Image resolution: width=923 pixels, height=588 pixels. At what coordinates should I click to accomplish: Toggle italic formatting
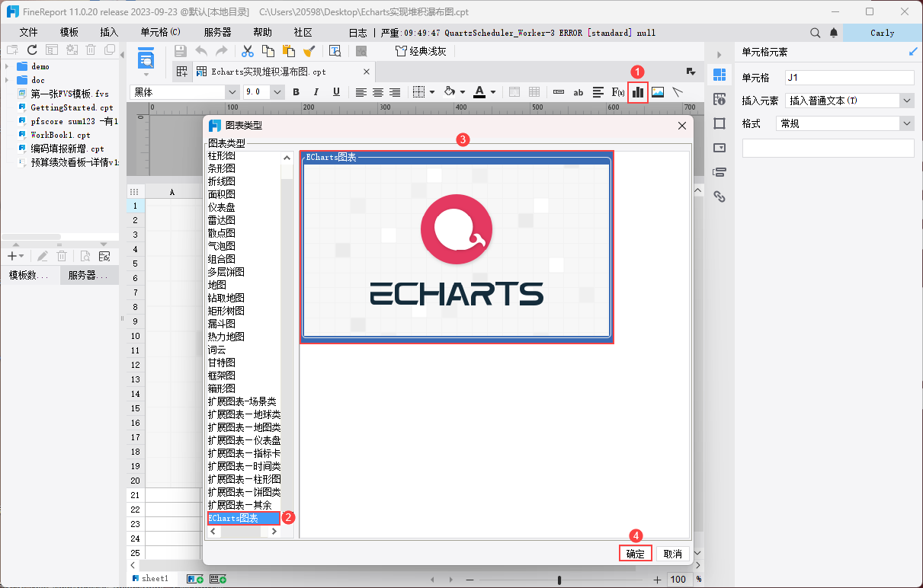click(316, 92)
